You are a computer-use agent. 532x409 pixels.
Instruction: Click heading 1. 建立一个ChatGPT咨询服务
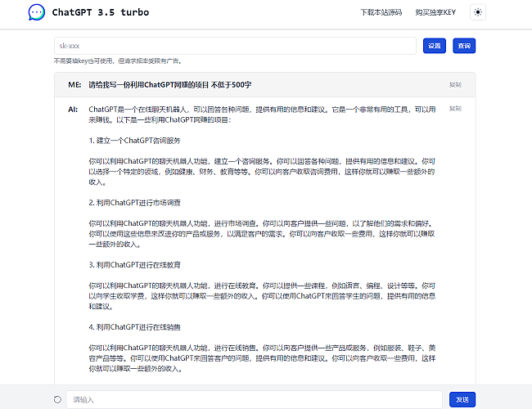(x=134, y=140)
